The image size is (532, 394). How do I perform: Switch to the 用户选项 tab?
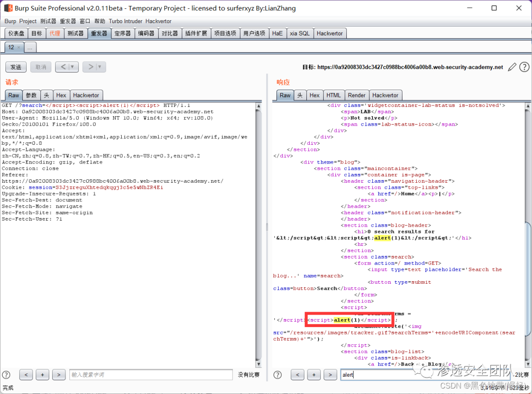[x=255, y=33]
